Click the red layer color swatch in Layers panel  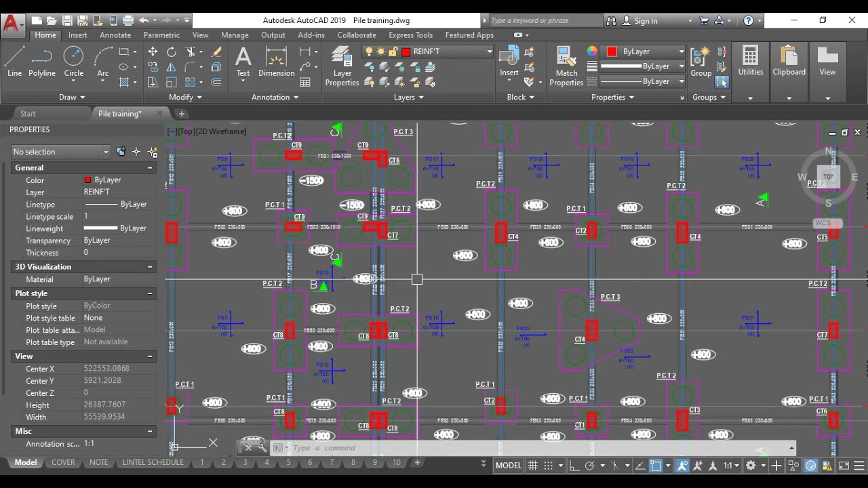tap(406, 52)
